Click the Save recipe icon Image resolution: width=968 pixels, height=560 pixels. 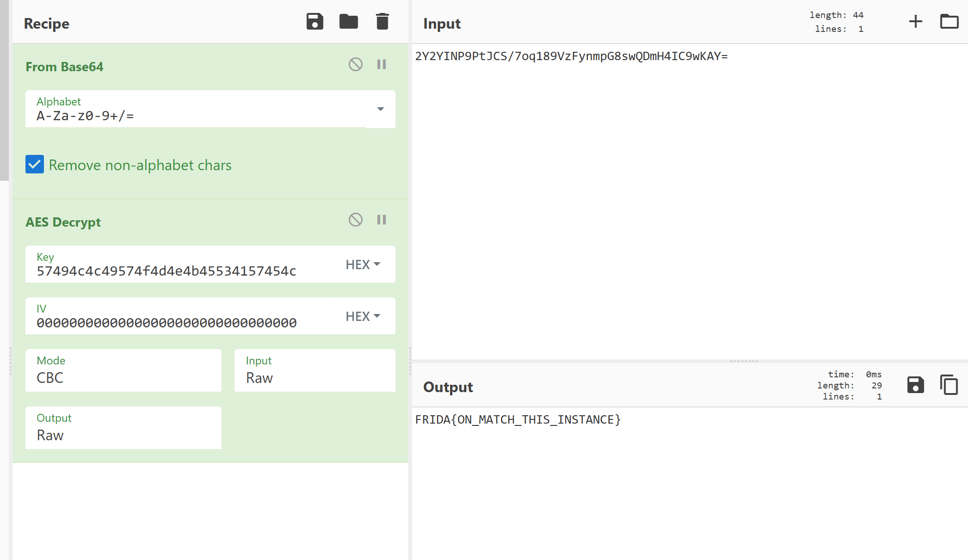point(314,22)
